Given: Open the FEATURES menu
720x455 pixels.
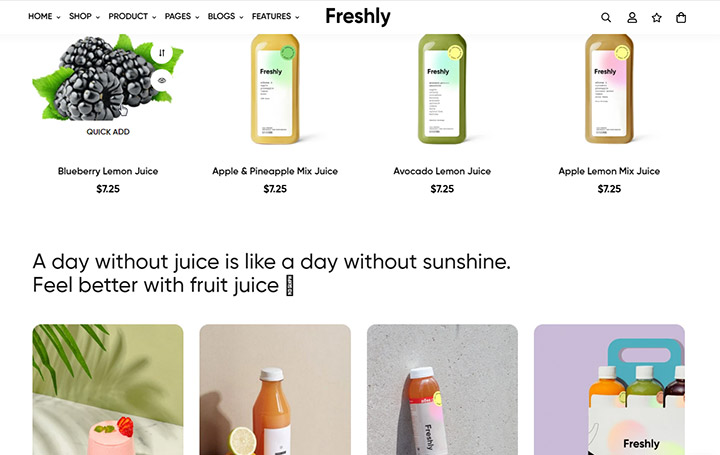Looking at the screenshot, I should pos(275,16).
